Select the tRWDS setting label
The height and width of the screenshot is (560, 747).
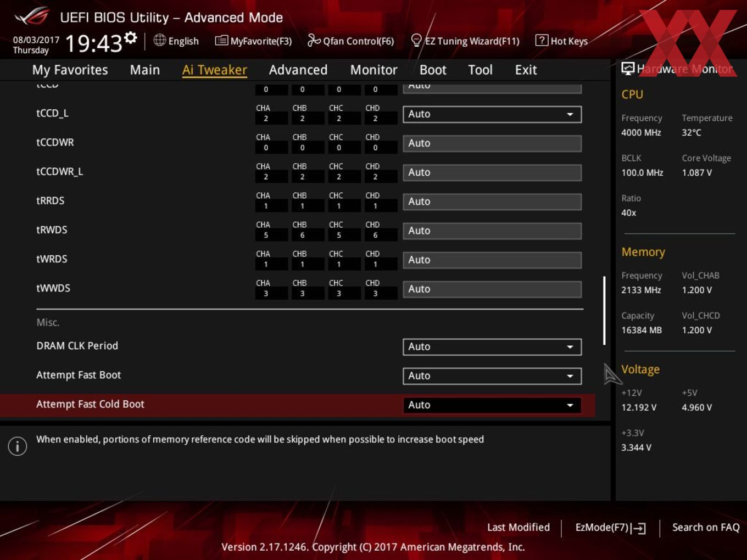click(52, 229)
